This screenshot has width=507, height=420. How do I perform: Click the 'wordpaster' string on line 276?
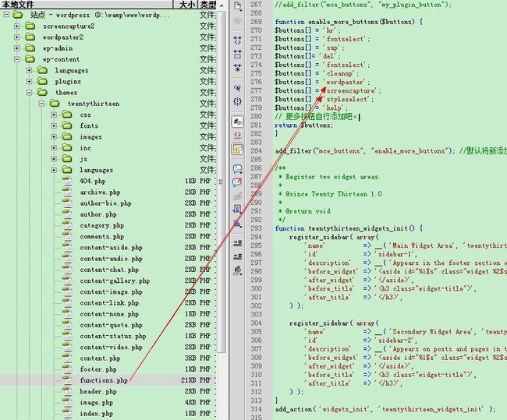click(345, 82)
